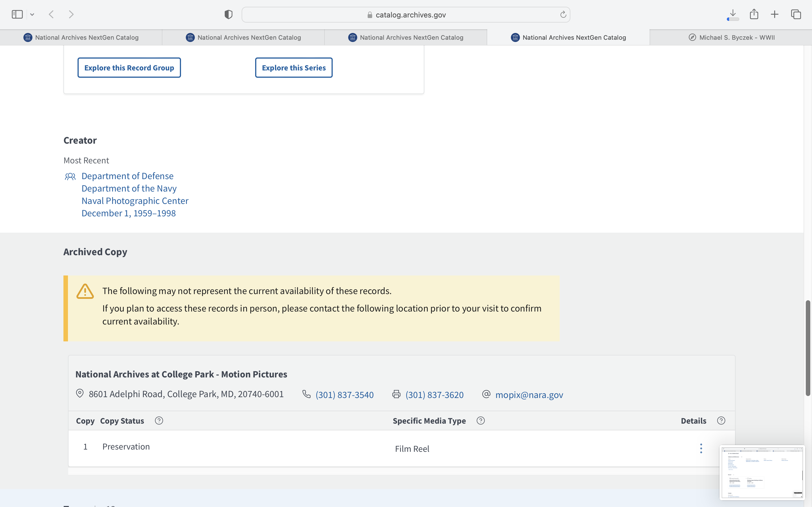Click the Copy Status help icon

(x=159, y=421)
